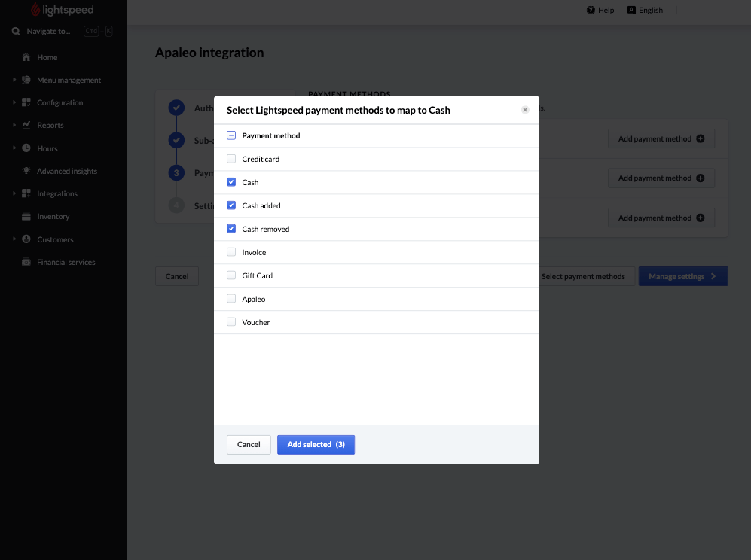
Task: Uncheck the Cash added checkbox
Action: (x=231, y=205)
